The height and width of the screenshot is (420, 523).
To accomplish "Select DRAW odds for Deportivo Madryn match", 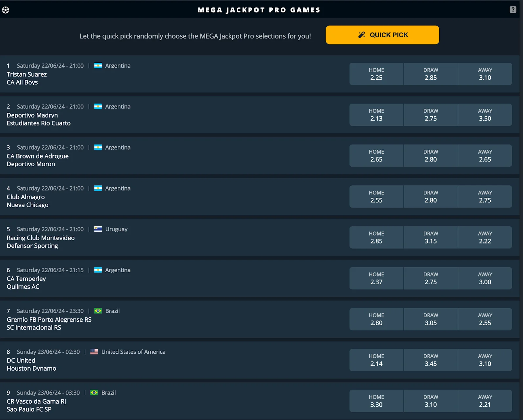I will pyautogui.click(x=430, y=115).
